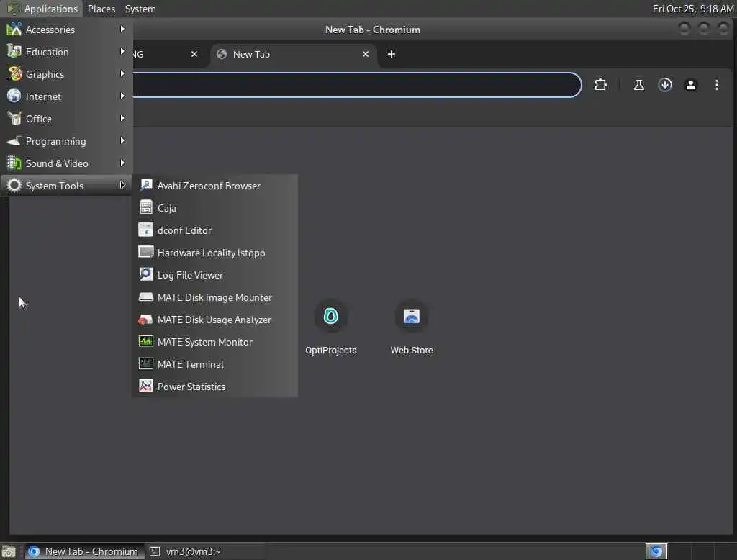Open the Office submenu
Screen dimensions: 737x560
tap(66, 119)
